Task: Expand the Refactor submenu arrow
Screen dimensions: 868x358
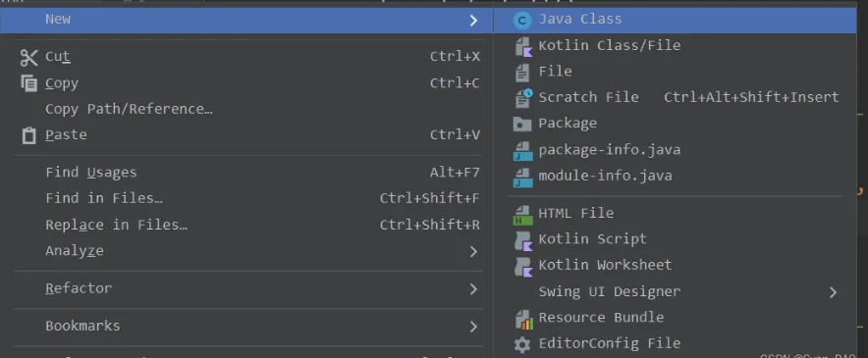Action: (473, 288)
